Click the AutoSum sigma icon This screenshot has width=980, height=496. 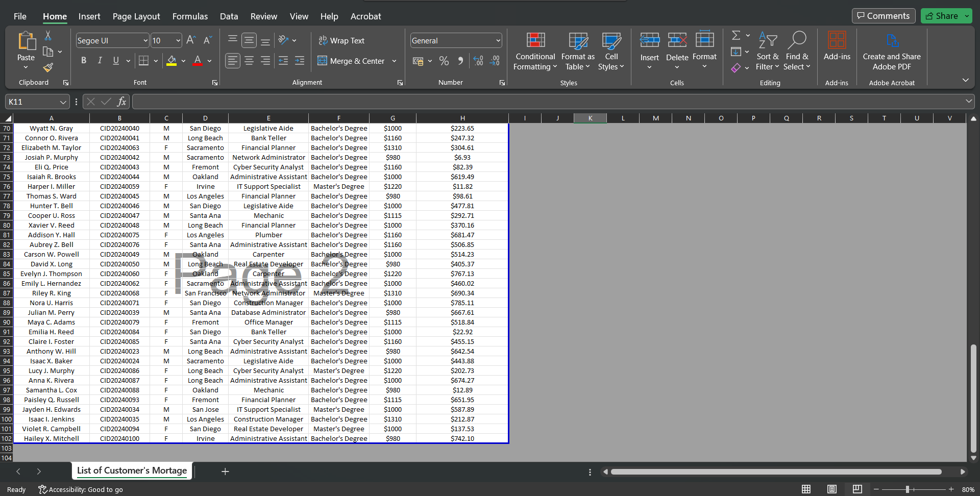point(736,35)
